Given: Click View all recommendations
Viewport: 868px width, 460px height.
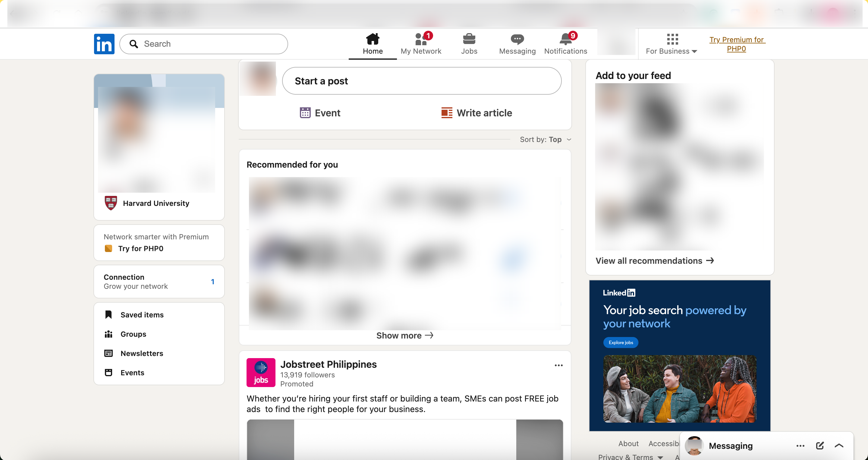Looking at the screenshot, I should click(x=655, y=261).
